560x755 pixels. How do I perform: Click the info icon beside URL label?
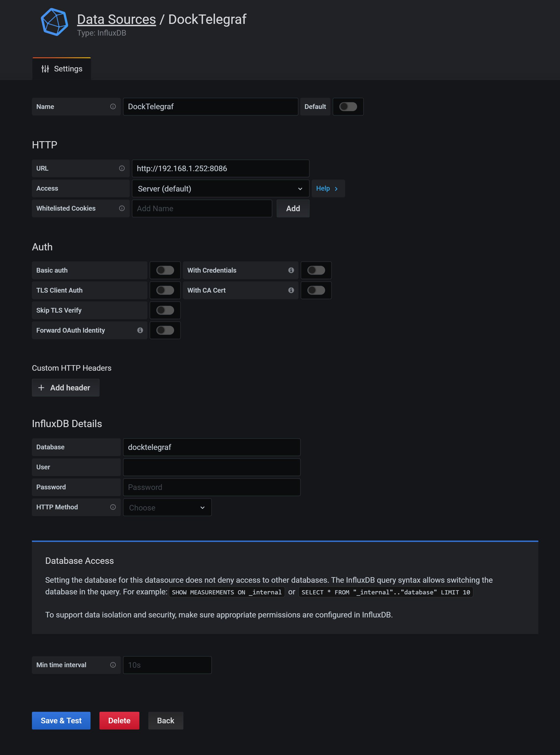[x=122, y=168]
